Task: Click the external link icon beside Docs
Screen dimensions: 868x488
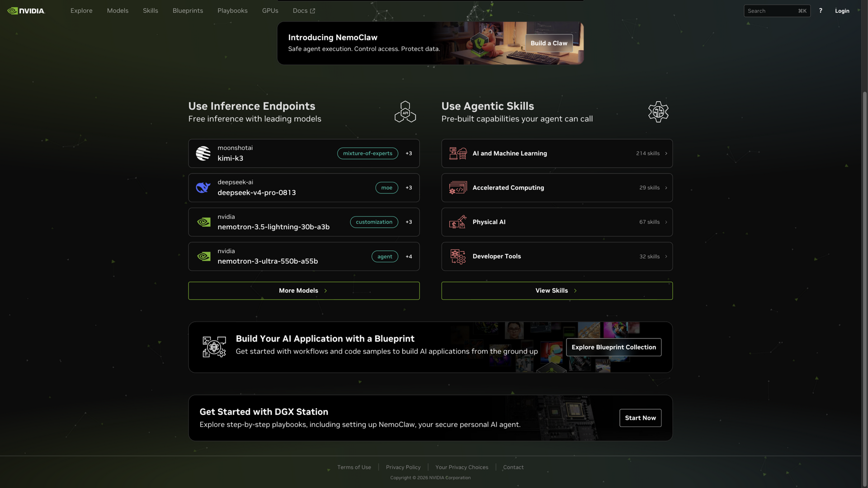Action: tap(312, 11)
